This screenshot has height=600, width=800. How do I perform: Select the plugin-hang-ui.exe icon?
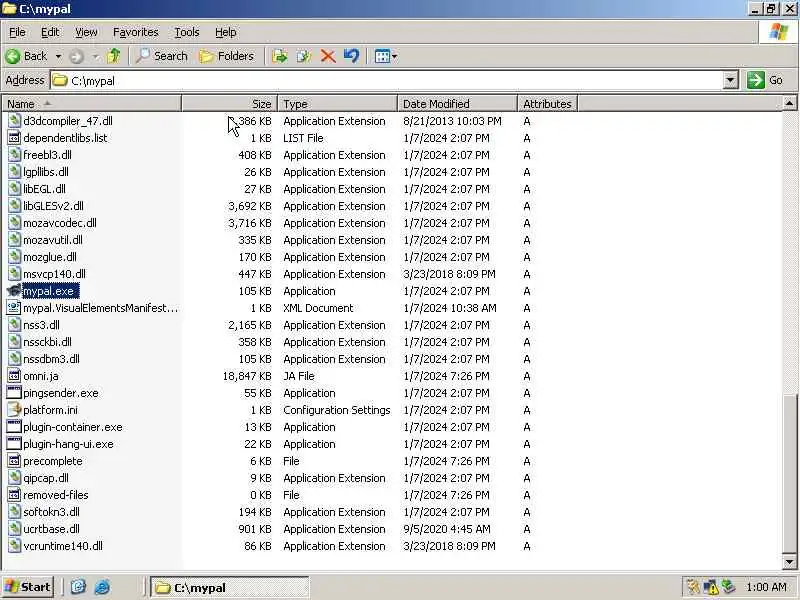coord(14,444)
